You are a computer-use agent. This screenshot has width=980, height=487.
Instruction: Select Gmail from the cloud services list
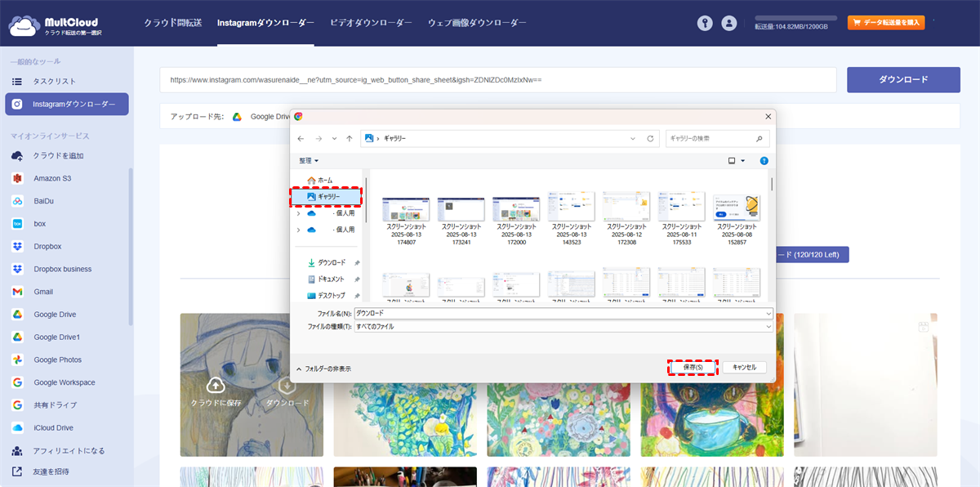pyautogui.click(x=43, y=292)
